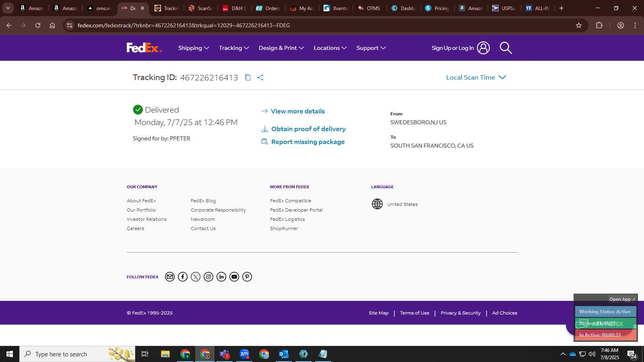This screenshot has width=644, height=362.
Task: Open Corporate Responsibility footer link
Action: click(218, 210)
